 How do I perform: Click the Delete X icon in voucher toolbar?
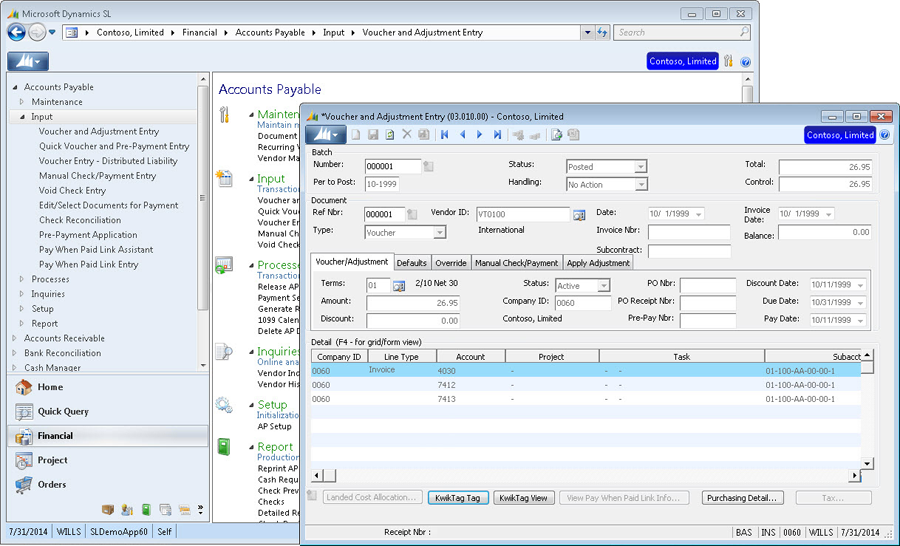406,134
